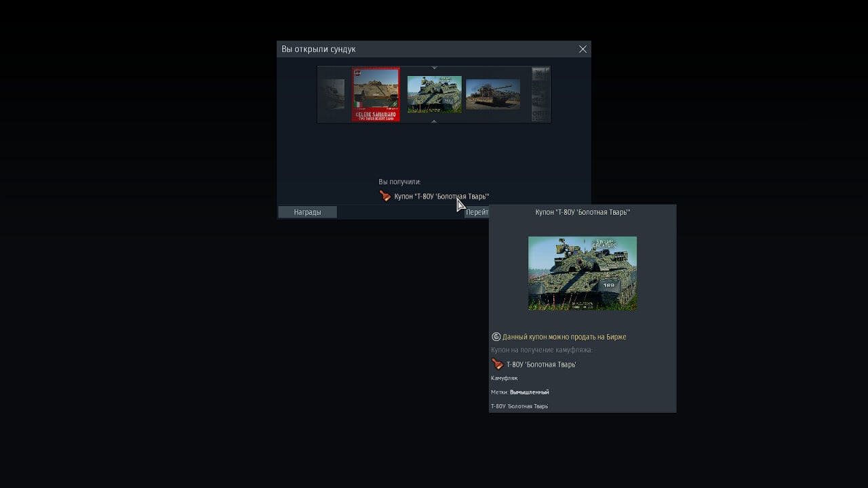868x488 pixels.
Task: Click the camouflage coupon icon in tooltip
Action: 497,364
